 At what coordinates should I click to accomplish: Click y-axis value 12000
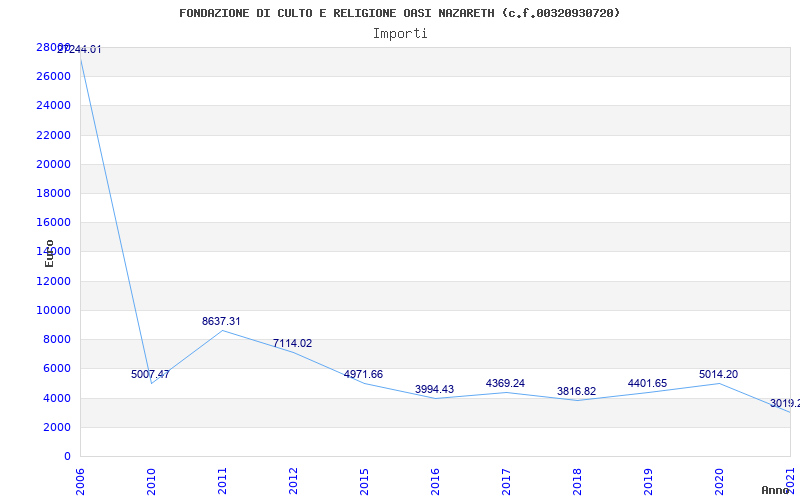tap(53, 281)
